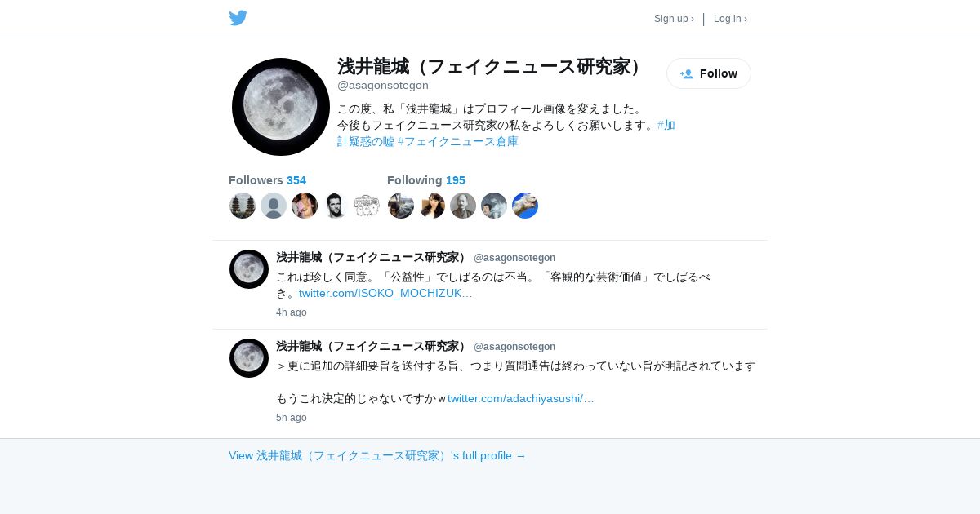The width and height of the screenshot is (980, 514).
Task: Click the 4h ago tweet timestamp
Action: pyautogui.click(x=292, y=312)
